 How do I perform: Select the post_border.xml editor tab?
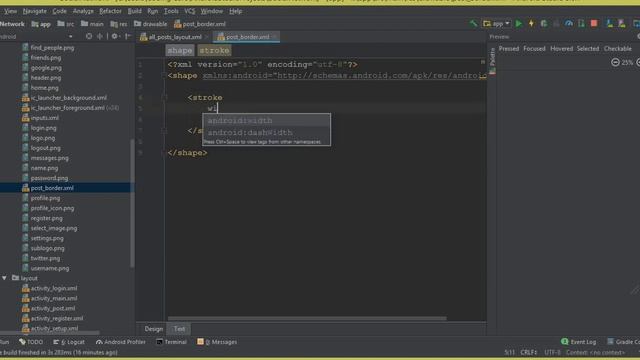pos(247,37)
